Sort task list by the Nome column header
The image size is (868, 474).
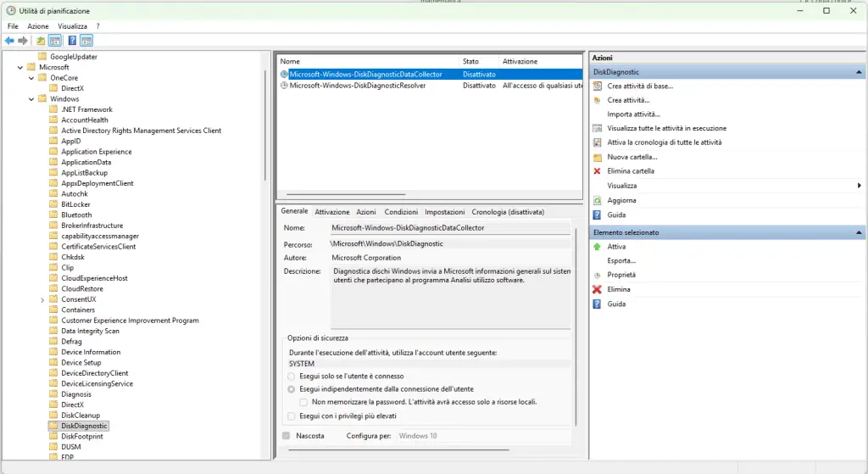[x=368, y=61]
